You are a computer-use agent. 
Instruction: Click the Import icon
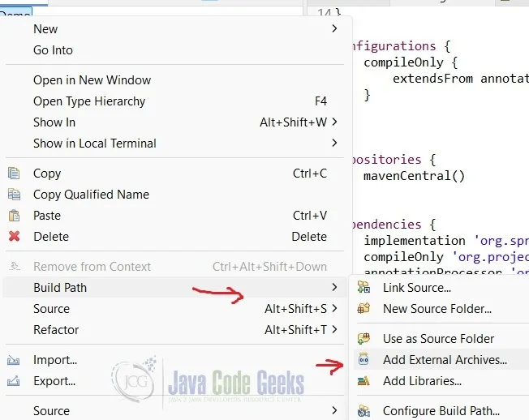[14, 360]
